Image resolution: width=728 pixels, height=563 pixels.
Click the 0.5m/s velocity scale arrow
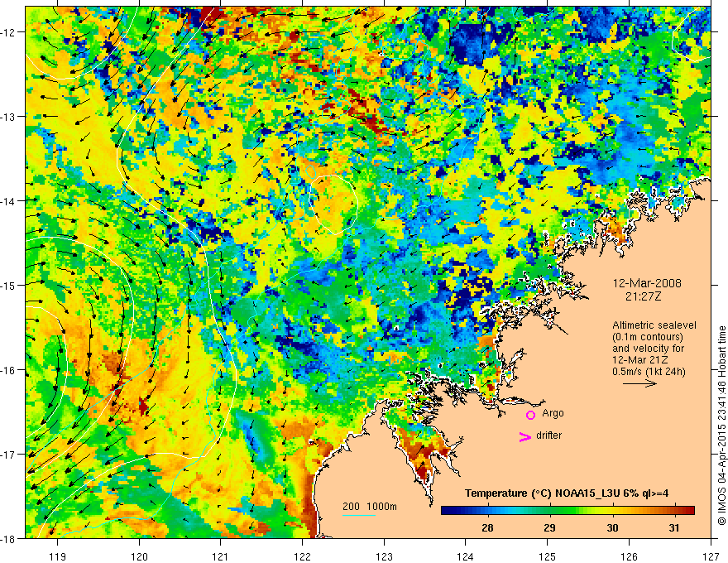639,383
